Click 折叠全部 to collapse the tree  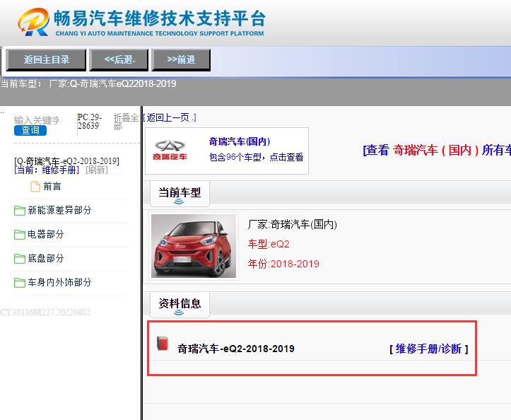[126, 122]
